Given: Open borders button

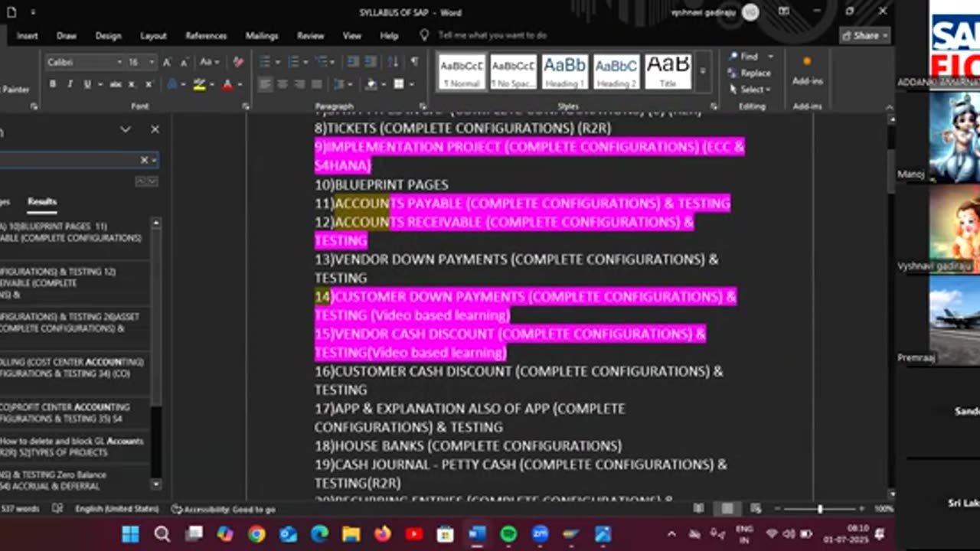Looking at the screenshot, I should pos(399,84).
